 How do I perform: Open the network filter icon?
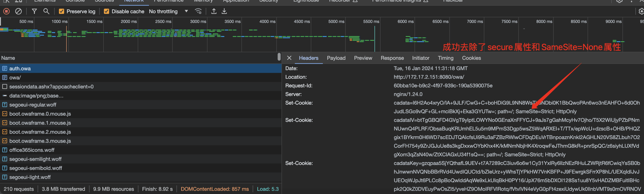[x=34, y=11]
